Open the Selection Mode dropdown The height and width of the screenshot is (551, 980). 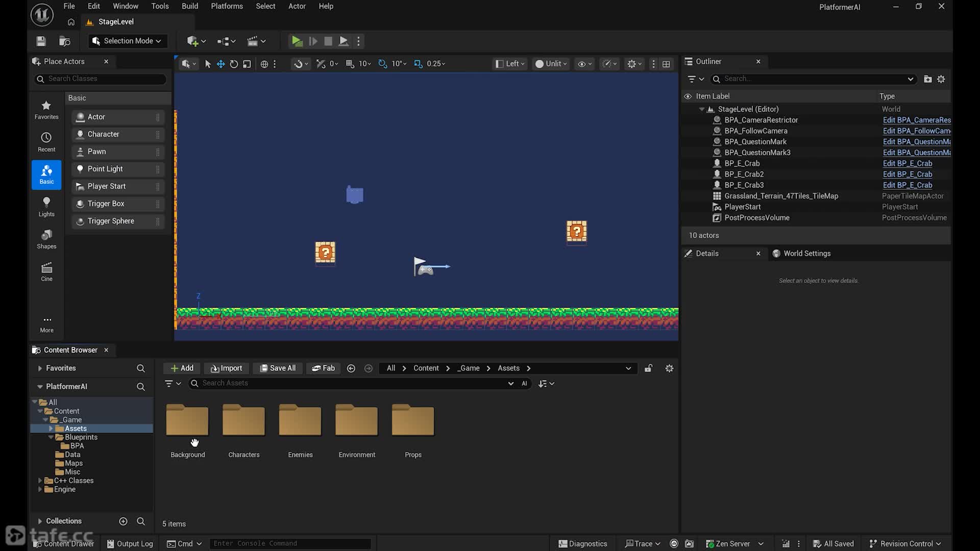point(127,41)
